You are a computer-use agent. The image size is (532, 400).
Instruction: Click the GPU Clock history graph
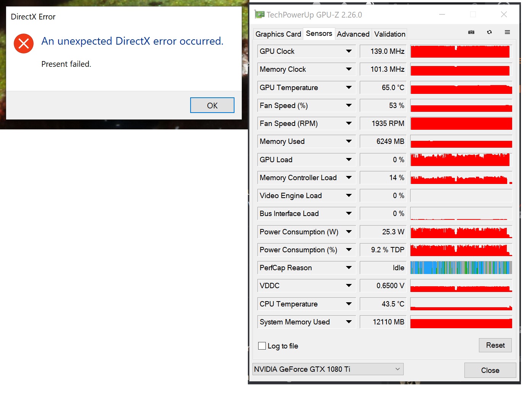[x=461, y=51]
